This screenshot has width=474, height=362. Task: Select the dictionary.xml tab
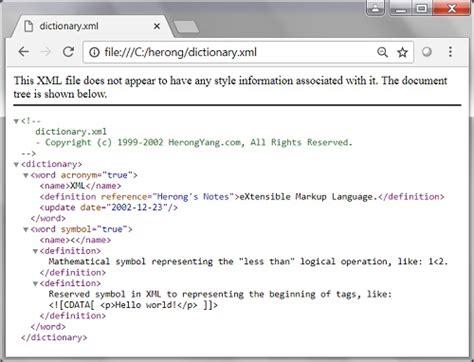(x=92, y=26)
